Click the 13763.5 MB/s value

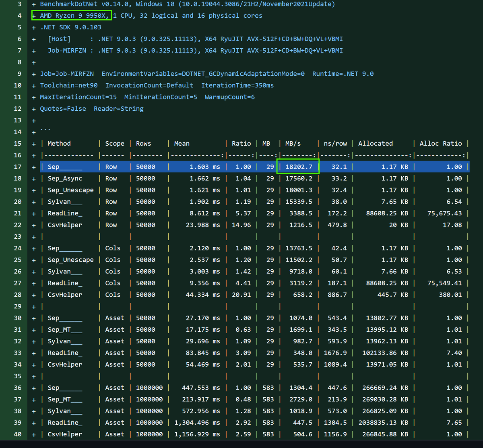299,248
